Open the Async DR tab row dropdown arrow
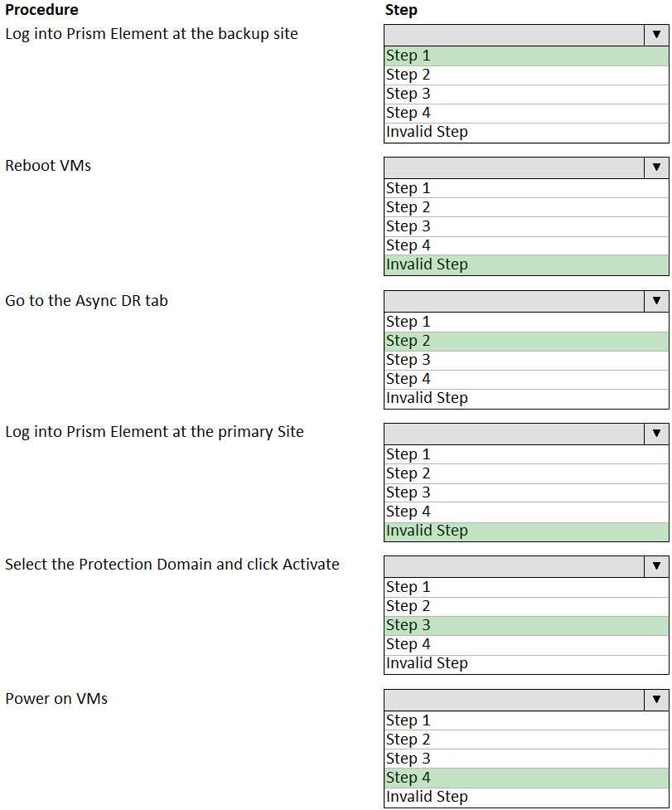 point(656,301)
